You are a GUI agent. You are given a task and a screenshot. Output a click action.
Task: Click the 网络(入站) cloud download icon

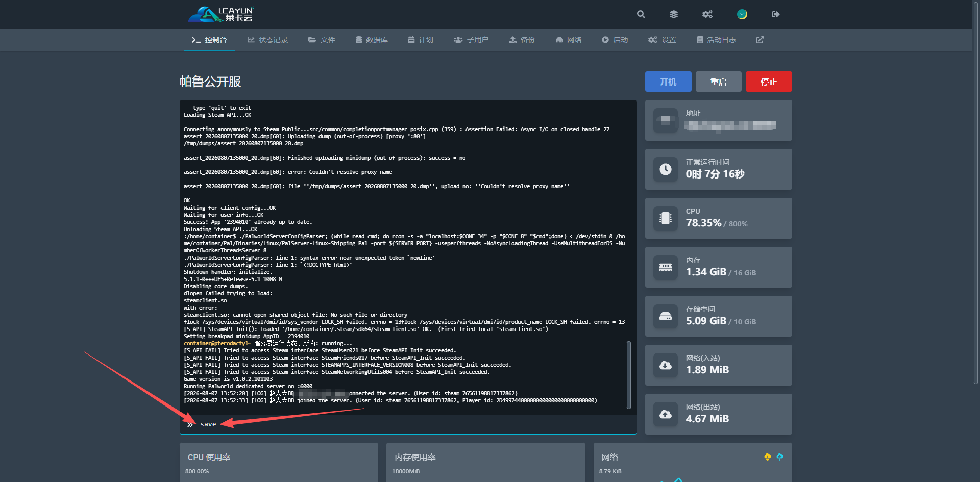[666, 365]
